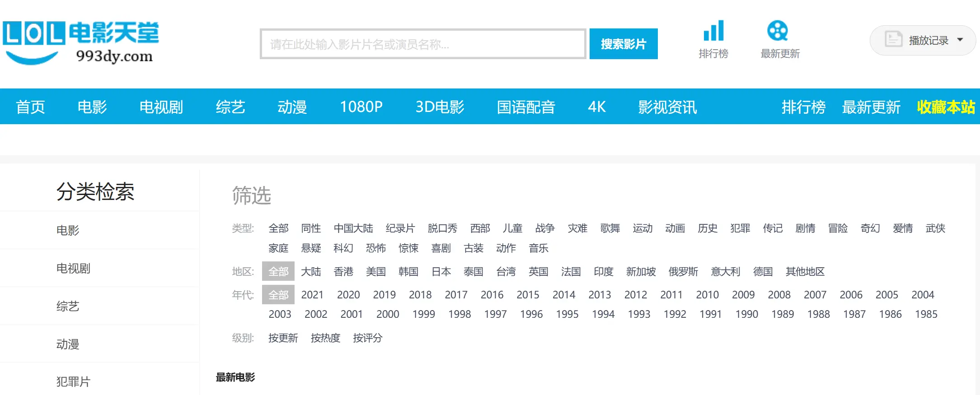Viewport: 980px width, 395px height.
Task: Open the 排行榜 bar chart icon
Action: (x=713, y=31)
